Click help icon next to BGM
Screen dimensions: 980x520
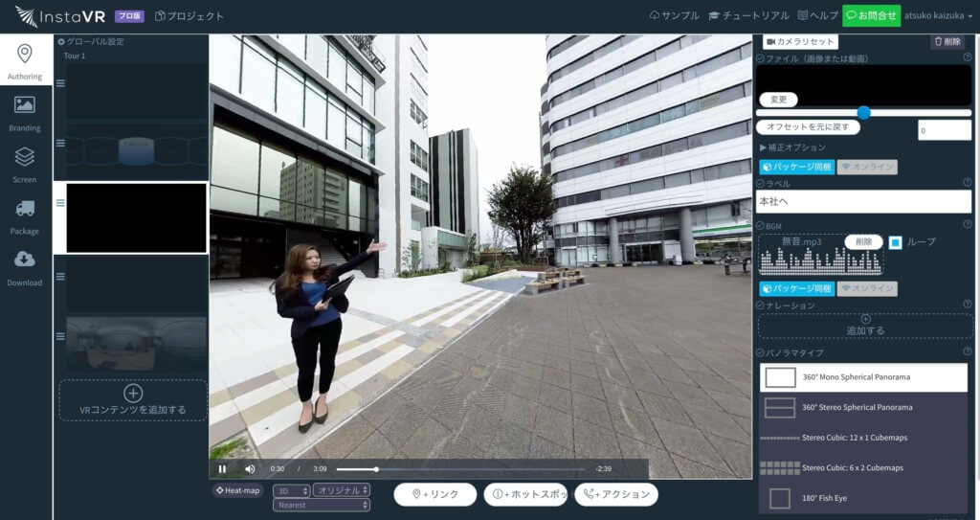click(968, 224)
